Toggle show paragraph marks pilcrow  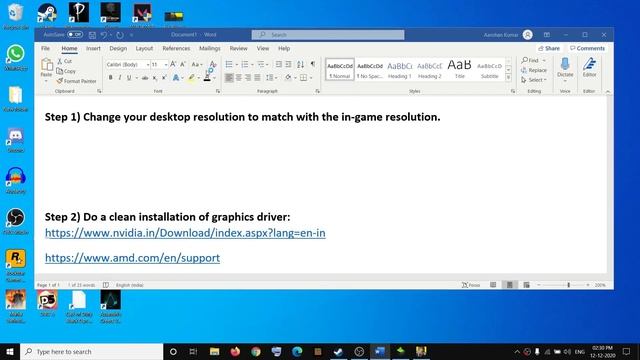[313, 64]
